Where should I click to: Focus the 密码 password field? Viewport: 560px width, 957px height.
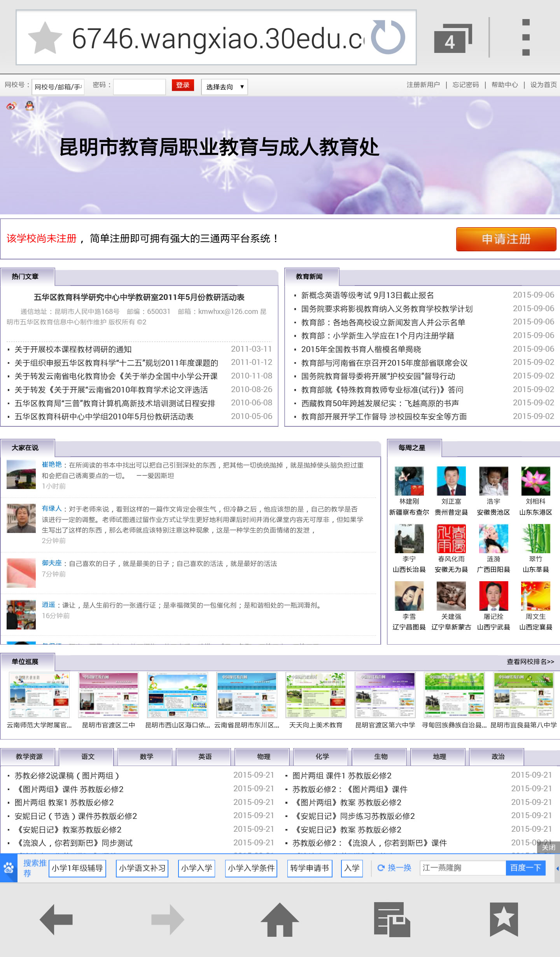(x=139, y=87)
